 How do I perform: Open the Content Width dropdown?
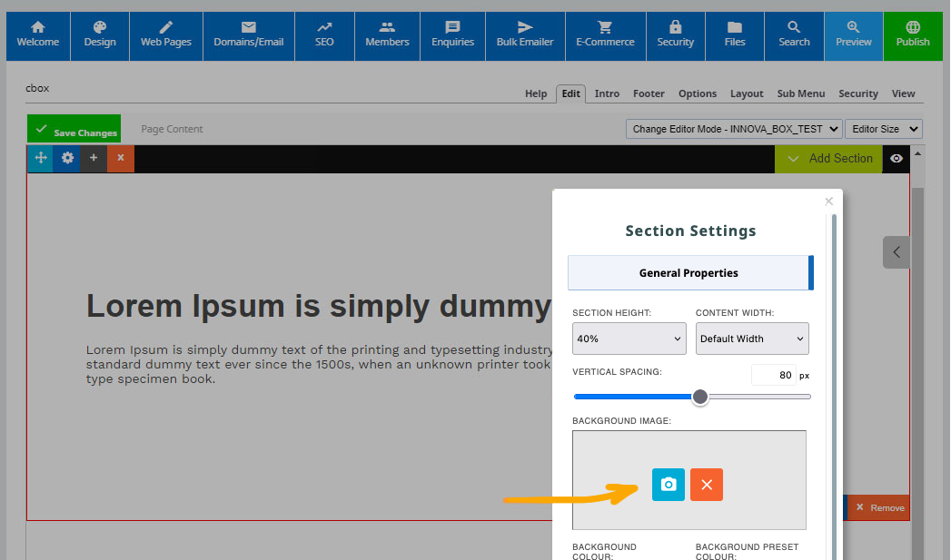(752, 339)
